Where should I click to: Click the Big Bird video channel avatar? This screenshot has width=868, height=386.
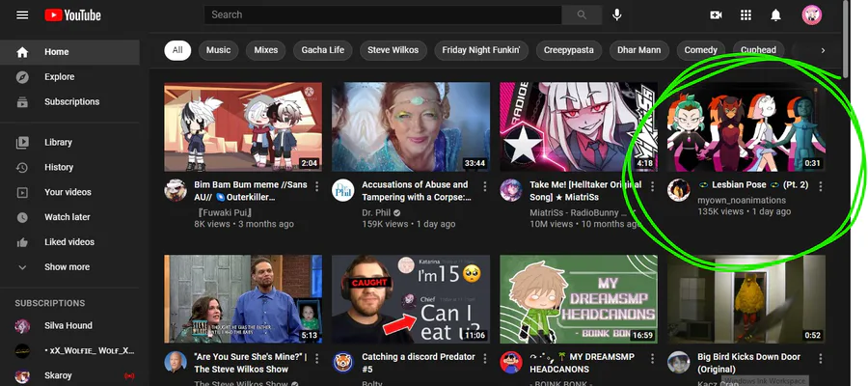click(678, 362)
